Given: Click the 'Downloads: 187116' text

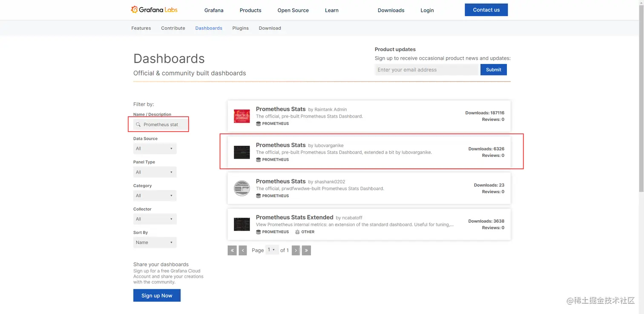Looking at the screenshot, I should point(485,113).
